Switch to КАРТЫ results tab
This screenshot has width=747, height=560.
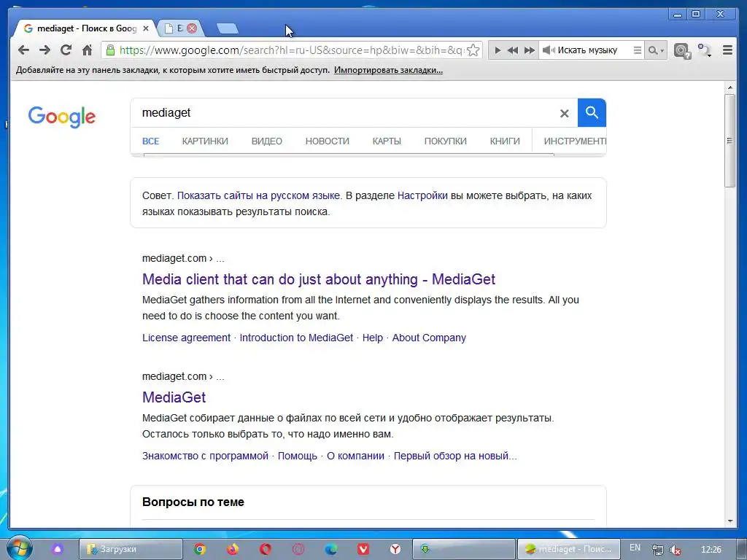tap(387, 141)
